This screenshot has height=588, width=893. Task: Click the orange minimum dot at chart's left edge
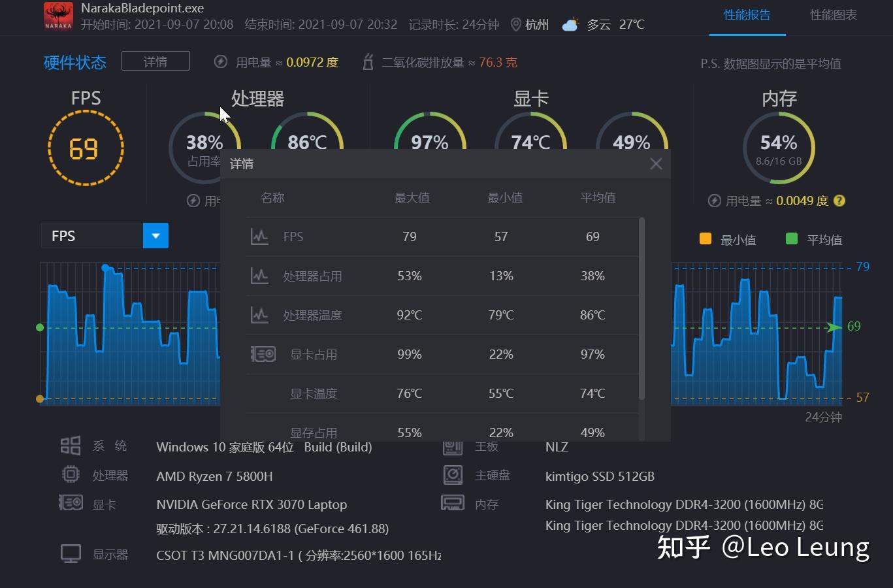[x=40, y=399]
